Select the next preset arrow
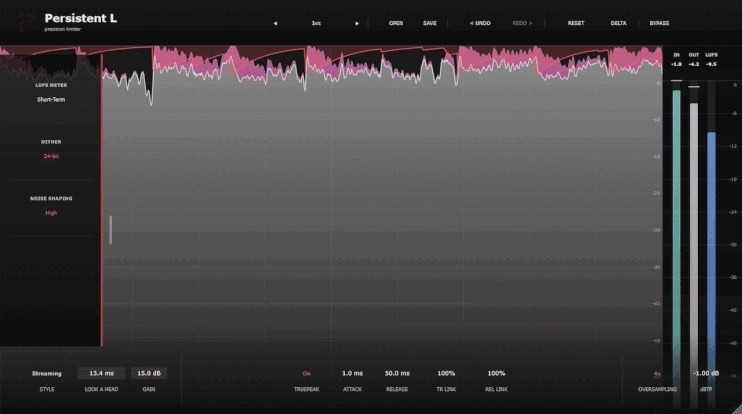 coord(357,23)
